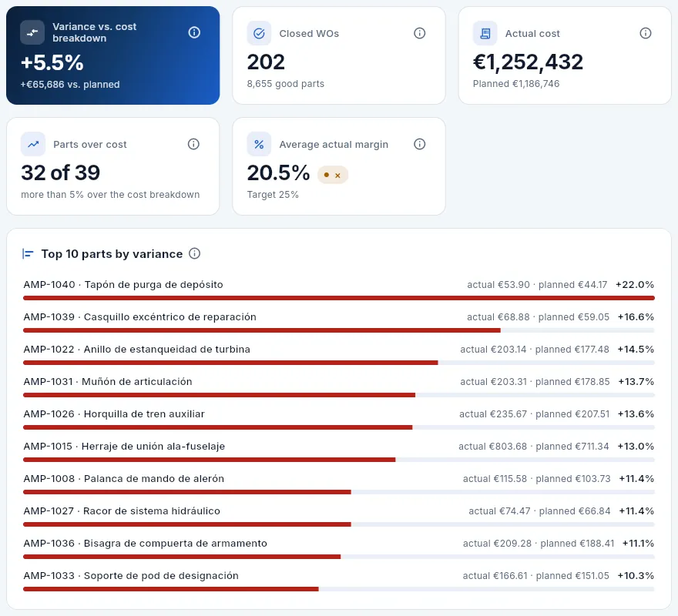Viewport: 678px width, 616px height.
Task: Select row AMP-1039 Casquillo excéntrico de reparación
Action: 338,322
